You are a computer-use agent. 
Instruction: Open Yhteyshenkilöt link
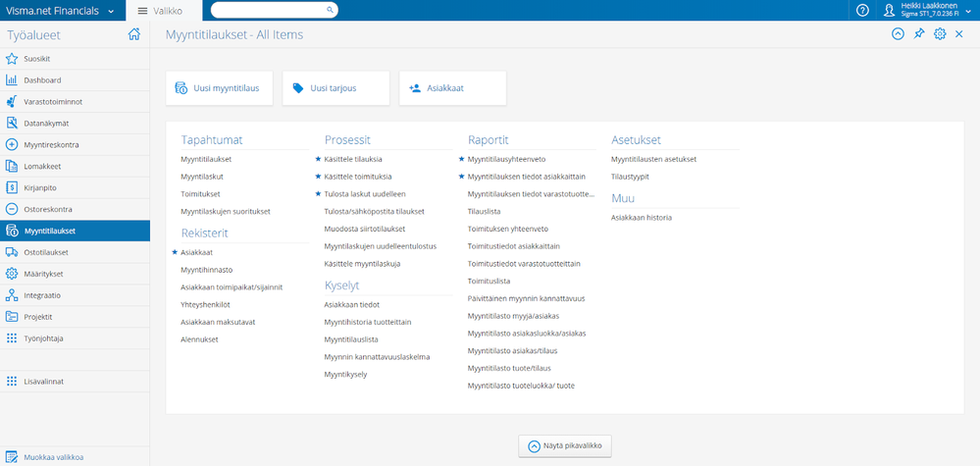pyautogui.click(x=207, y=305)
